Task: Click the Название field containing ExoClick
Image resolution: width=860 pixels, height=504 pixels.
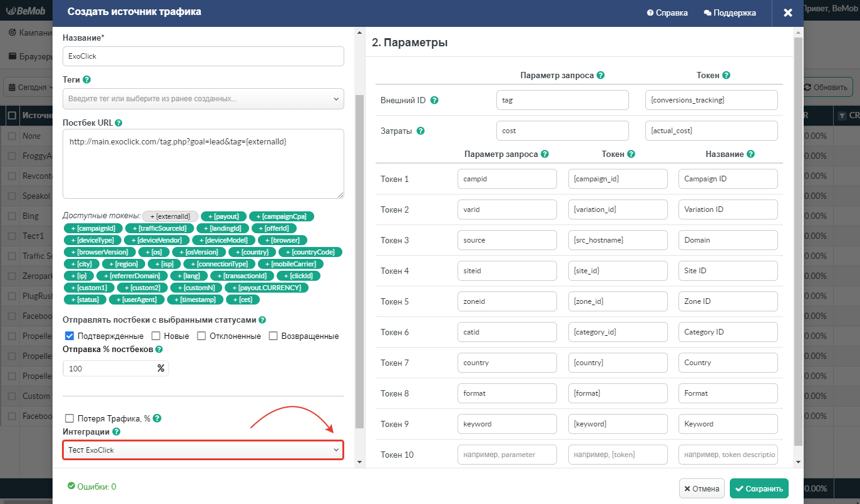Action: click(x=203, y=56)
